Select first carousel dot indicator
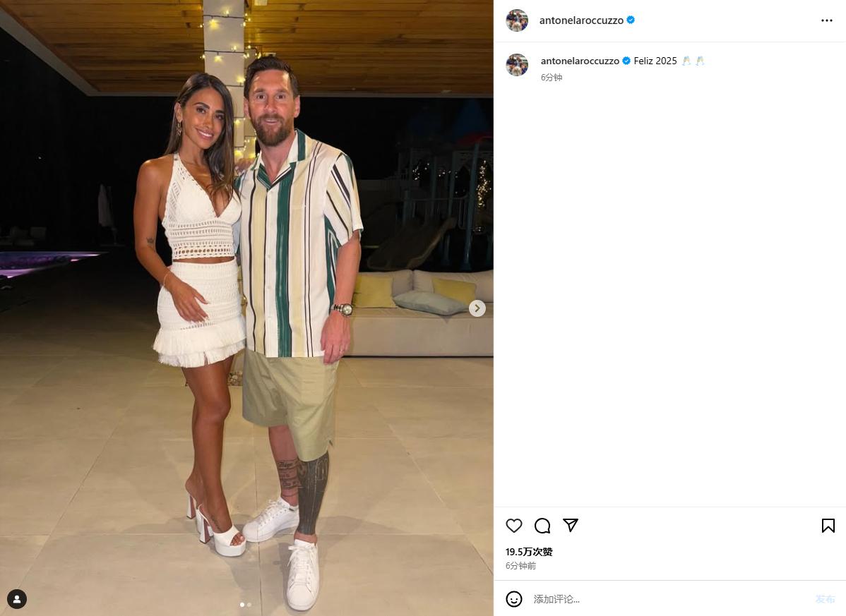846x616 pixels. click(242, 605)
